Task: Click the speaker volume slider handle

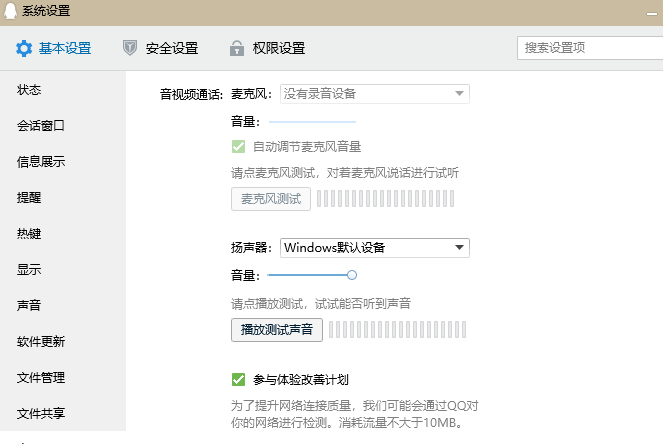Action: tap(352, 274)
